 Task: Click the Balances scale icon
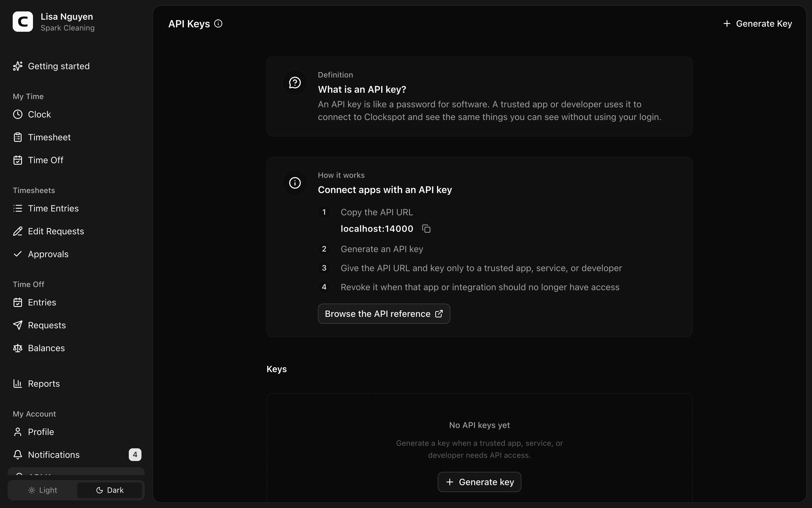pos(18,348)
